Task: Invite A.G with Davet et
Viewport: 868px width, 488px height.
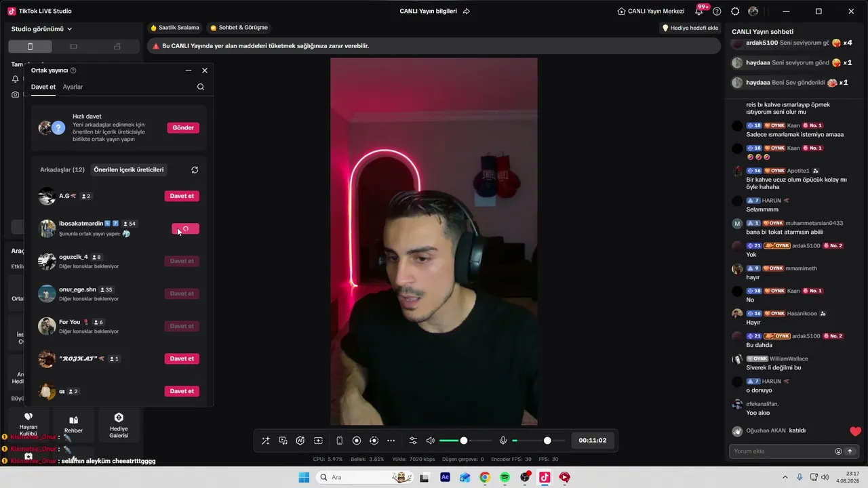Action: point(182,196)
